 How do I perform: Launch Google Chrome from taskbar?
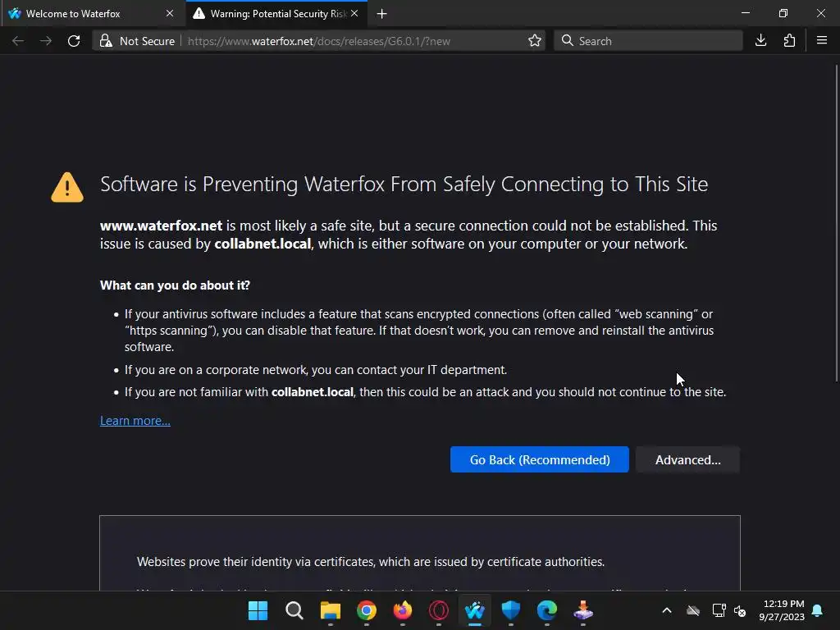367,610
